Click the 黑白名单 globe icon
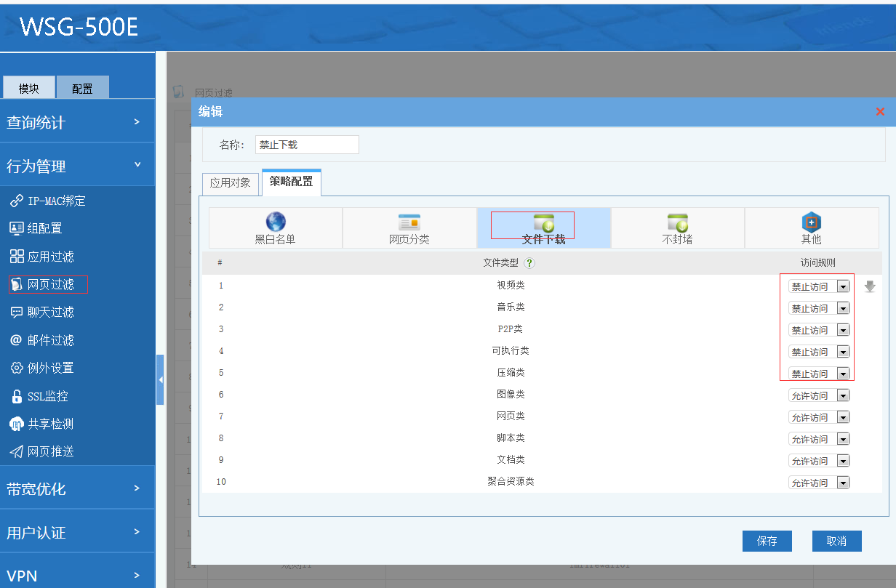This screenshot has width=896, height=588. click(276, 222)
